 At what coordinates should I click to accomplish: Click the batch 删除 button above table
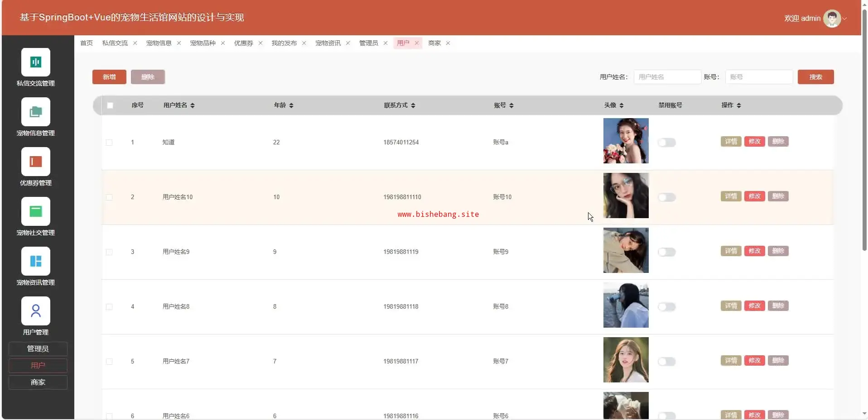pos(148,77)
